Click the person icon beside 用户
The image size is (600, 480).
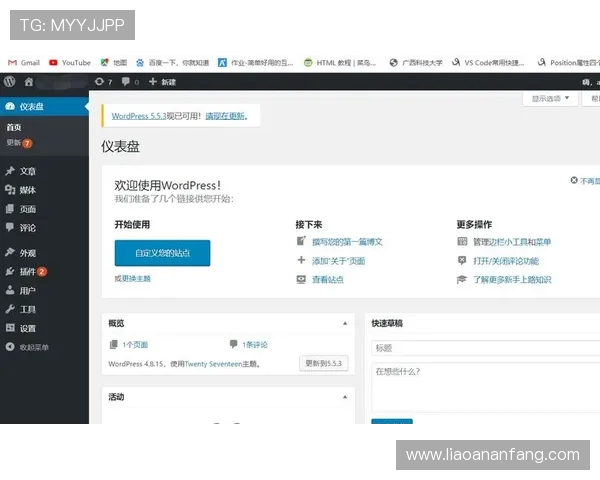point(10,290)
